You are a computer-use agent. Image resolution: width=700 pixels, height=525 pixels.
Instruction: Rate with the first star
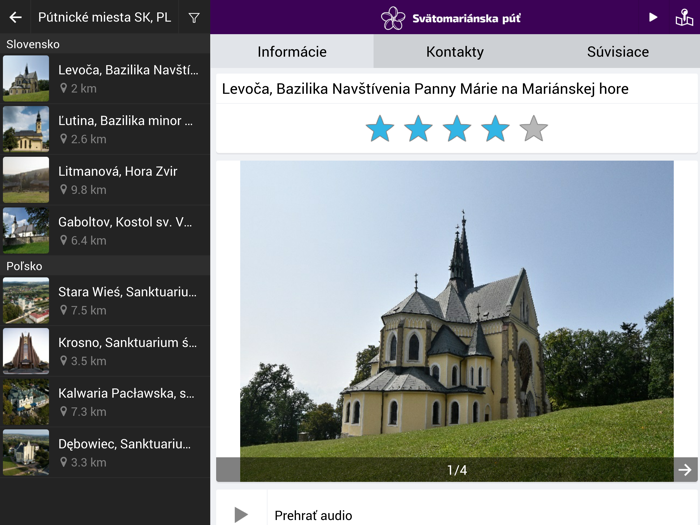pyautogui.click(x=379, y=129)
